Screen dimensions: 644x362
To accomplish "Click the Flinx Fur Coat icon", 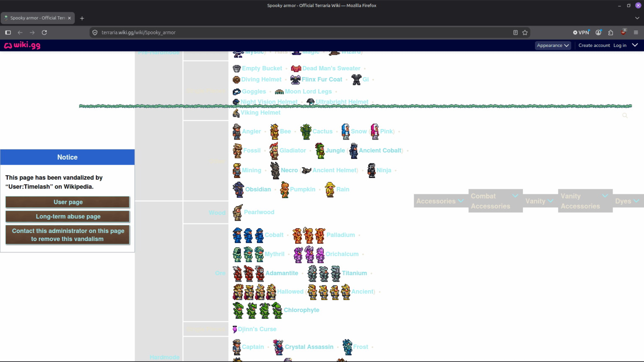I will [296, 80].
